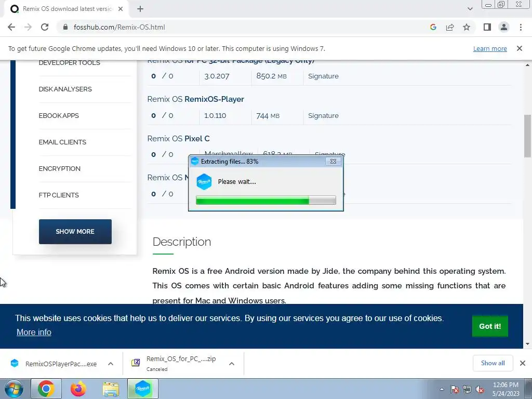Close the downloads bar
The image size is (532, 399).
click(523, 363)
